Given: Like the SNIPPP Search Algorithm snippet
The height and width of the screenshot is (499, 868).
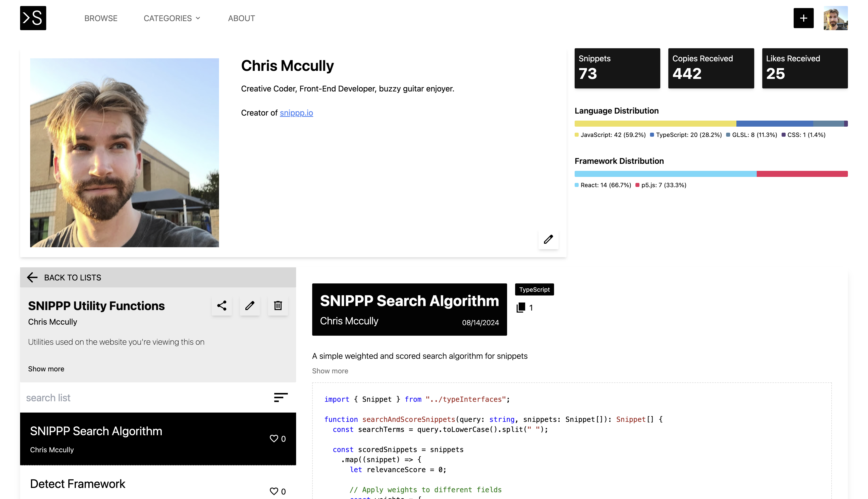Looking at the screenshot, I should click(x=274, y=438).
